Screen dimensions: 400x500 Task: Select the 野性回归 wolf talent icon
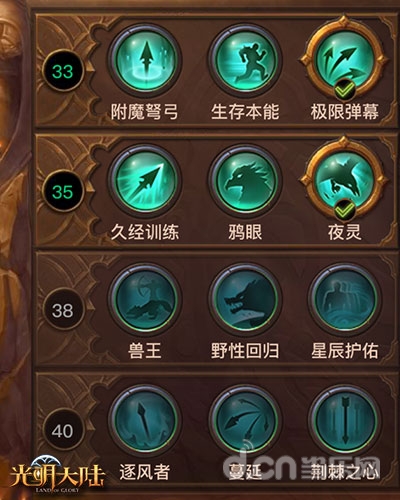(245, 300)
